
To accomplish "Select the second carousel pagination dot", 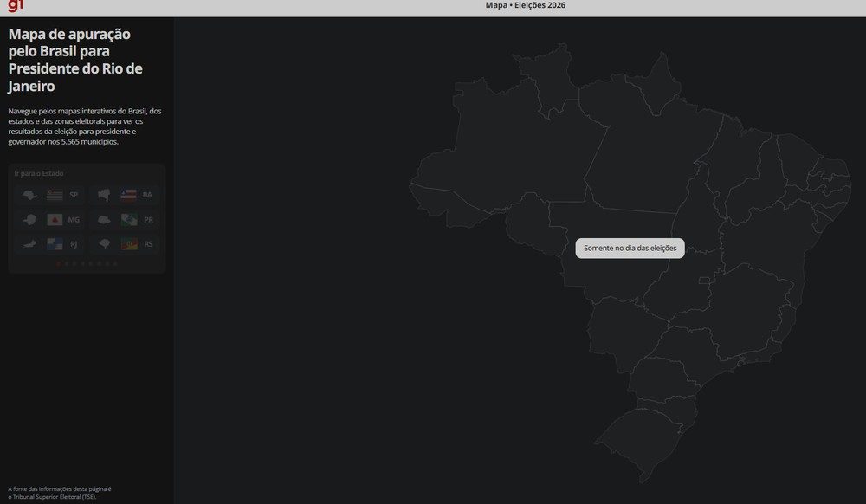I will (x=67, y=264).
